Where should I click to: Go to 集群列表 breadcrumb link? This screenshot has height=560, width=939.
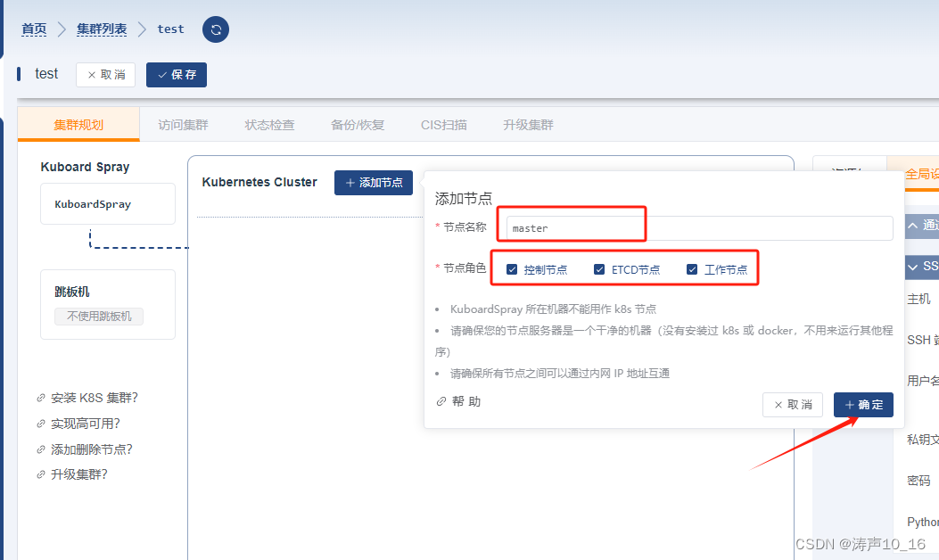[x=102, y=29]
